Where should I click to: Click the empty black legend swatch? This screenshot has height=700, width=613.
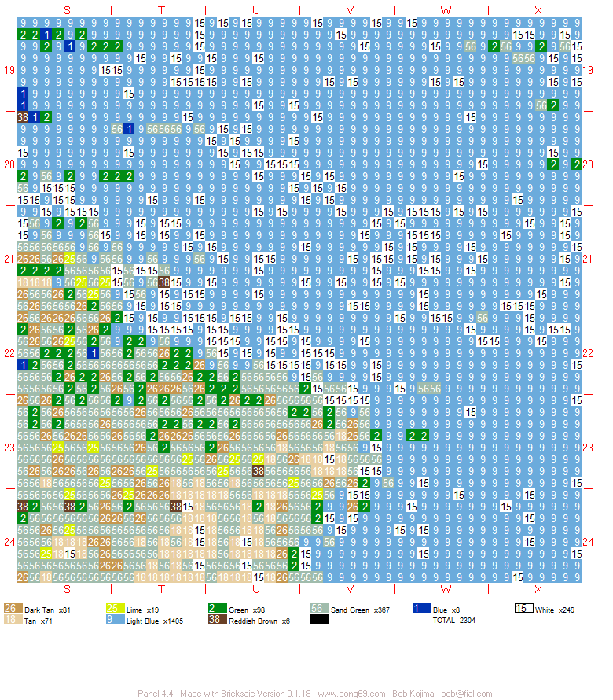click(319, 619)
